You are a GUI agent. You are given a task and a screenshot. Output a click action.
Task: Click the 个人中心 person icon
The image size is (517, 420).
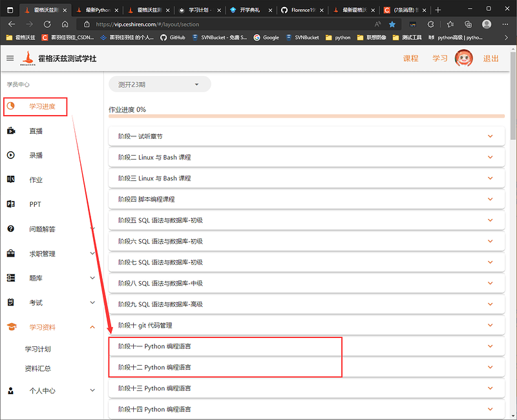click(11, 391)
